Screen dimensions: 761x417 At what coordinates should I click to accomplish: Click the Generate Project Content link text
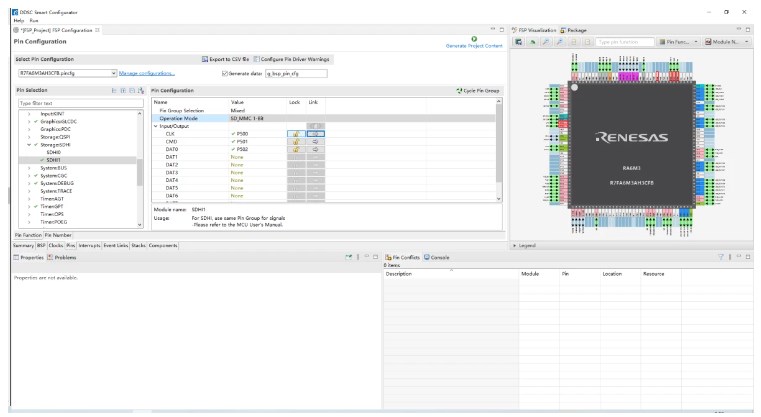tap(474, 46)
